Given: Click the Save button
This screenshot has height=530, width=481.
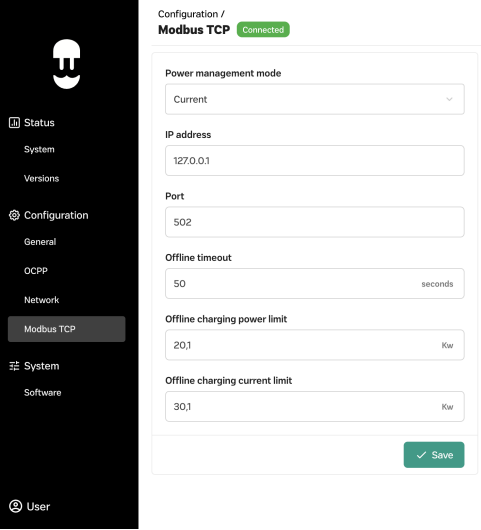Looking at the screenshot, I should tap(434, 455).
